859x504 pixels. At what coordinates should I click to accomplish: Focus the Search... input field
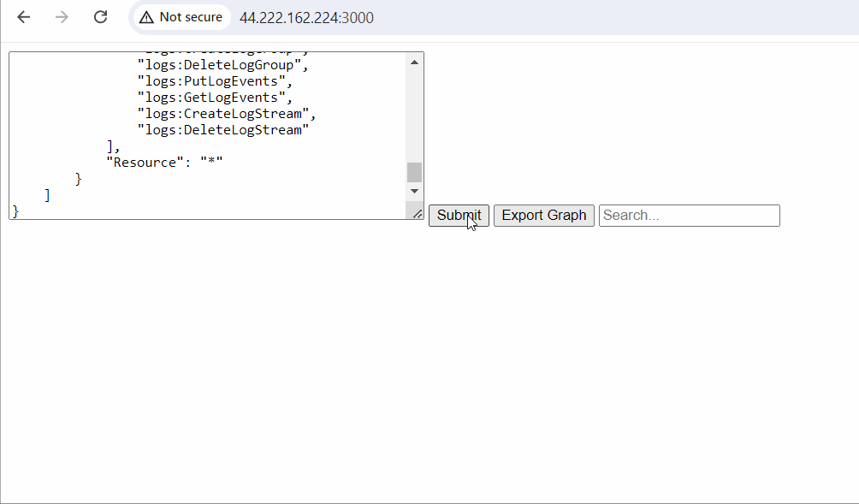tap(690, 216)
